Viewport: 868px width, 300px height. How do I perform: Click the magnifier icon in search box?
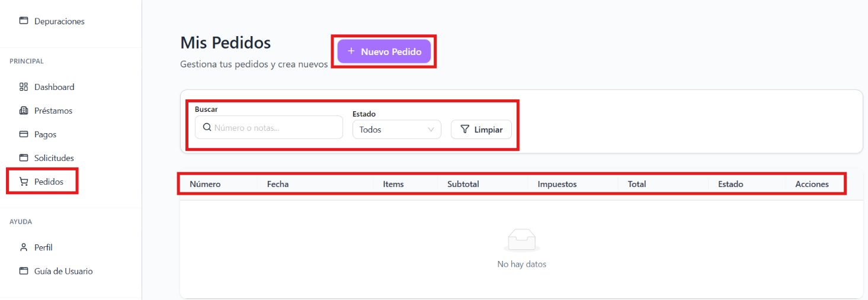(x=207, y=127)
